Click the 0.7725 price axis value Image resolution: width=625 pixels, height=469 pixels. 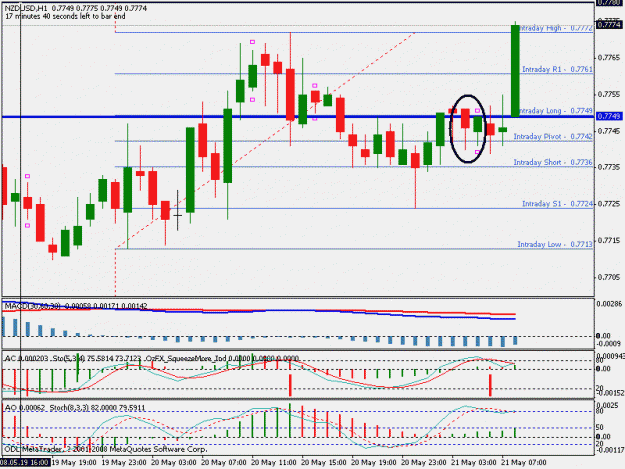609,204
